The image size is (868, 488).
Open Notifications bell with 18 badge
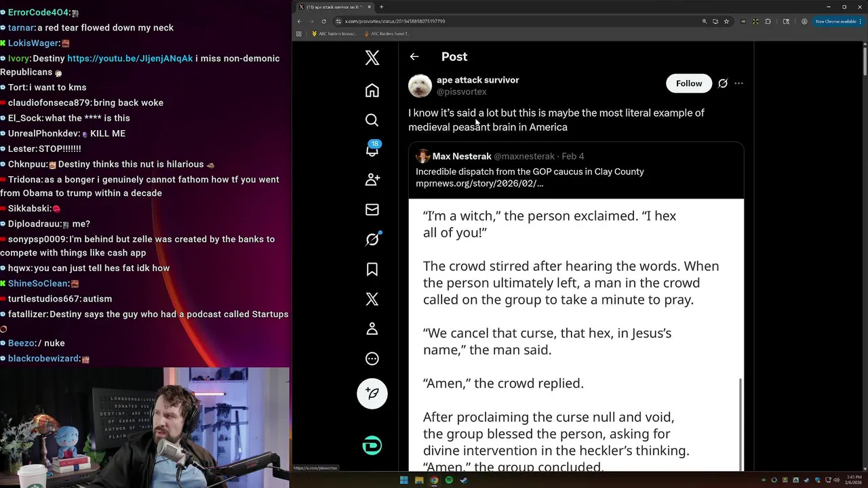click(372, 149)
